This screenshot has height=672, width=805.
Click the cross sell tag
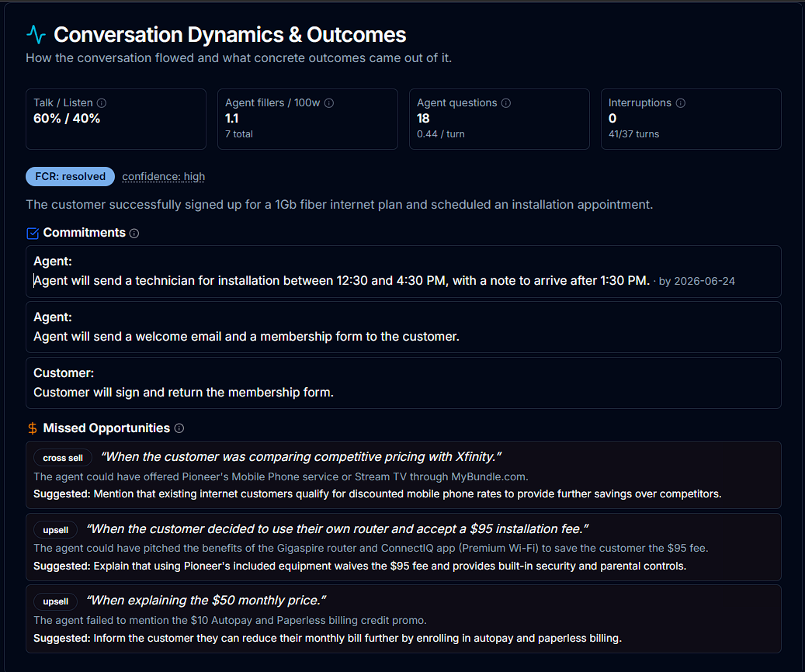point(63,457)
